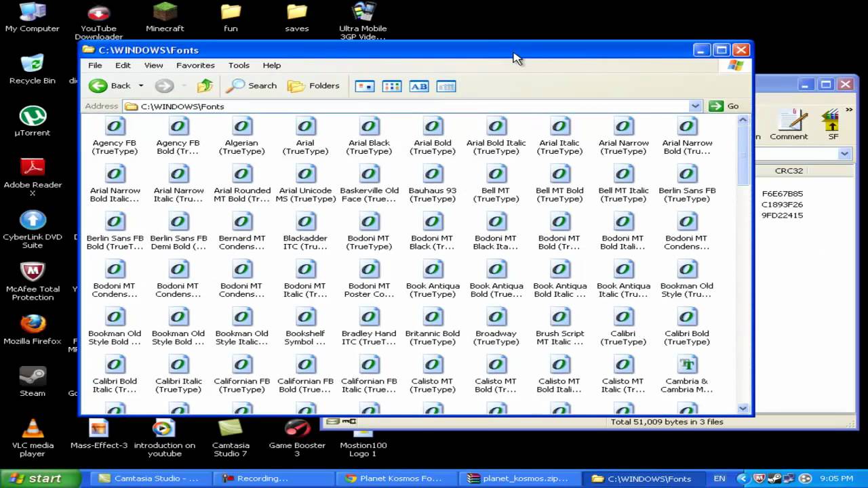Screen dimensions: 868x488
Task: Open Camtasia Studio 7 desktop icon
Action: point(231,438)
